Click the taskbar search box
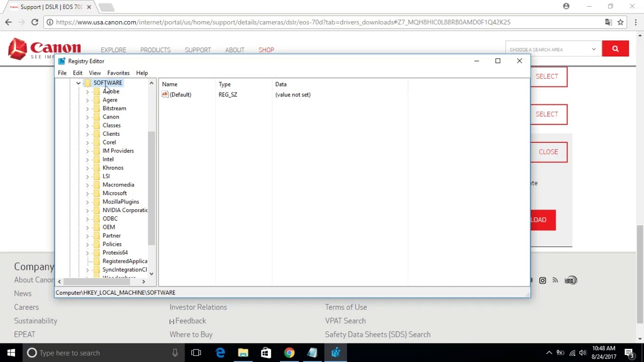Image resolution: width=644 pixels, height=362 pixels. click(x=104, y=353)
